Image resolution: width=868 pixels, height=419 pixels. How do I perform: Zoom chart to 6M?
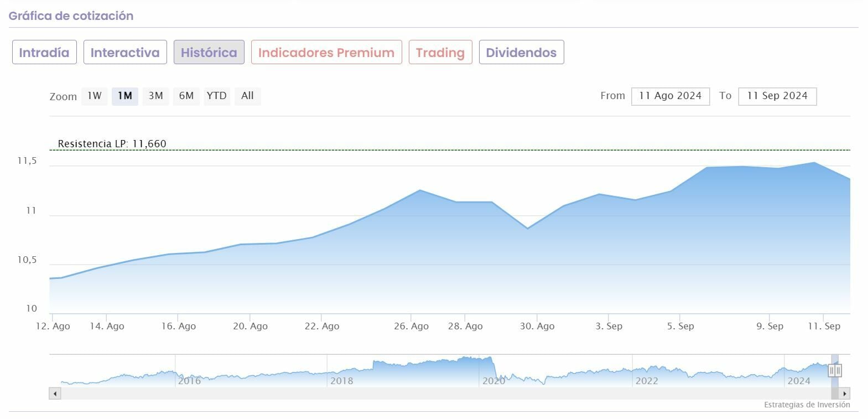(186, 96)
